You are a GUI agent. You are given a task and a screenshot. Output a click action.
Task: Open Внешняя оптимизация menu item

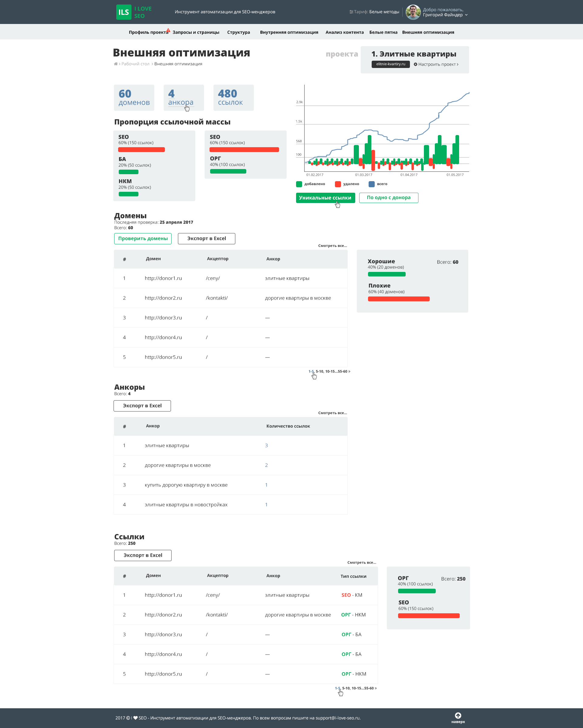click(x=428, y=32)
